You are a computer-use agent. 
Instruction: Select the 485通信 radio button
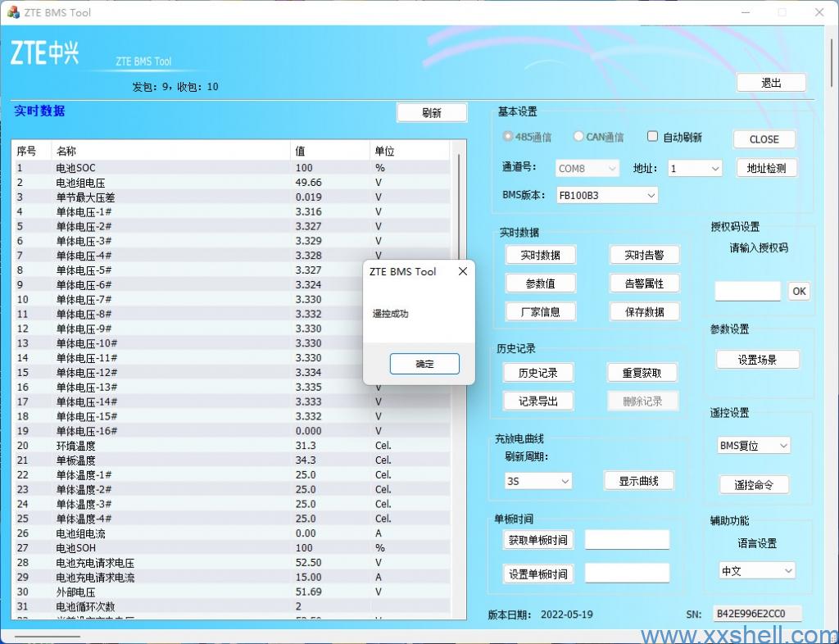506,137
